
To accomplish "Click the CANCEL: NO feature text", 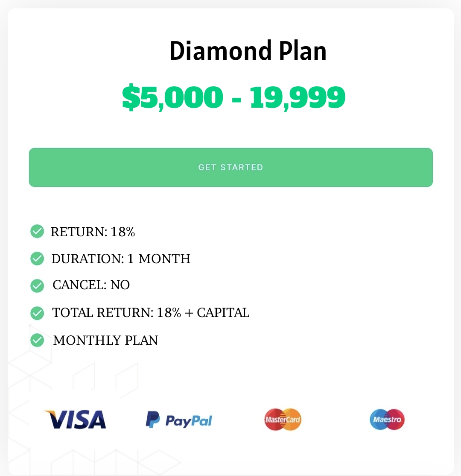I will point(91,285).
